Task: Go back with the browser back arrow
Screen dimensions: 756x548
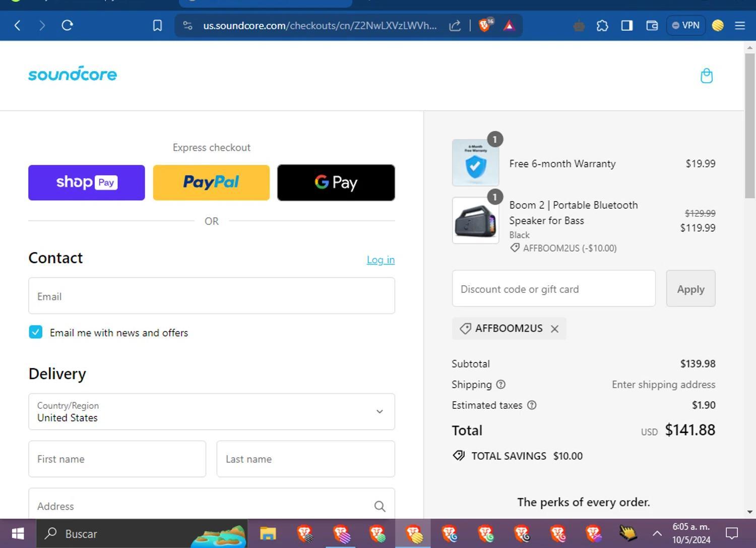Action: coord(18,25)
